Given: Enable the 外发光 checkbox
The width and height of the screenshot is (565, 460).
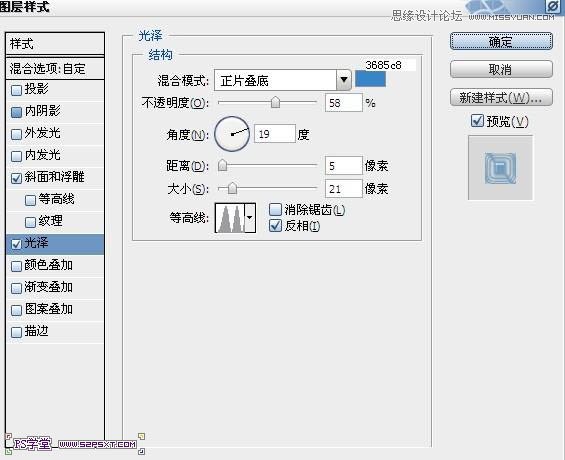Looking at the screenshot, I should [16, 134].
